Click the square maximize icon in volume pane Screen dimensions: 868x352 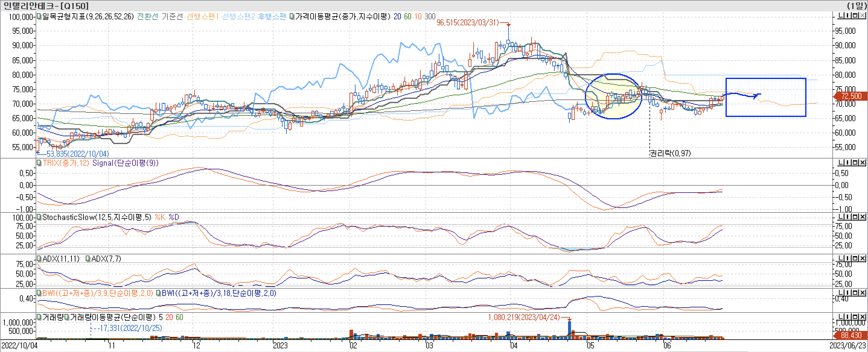tap(855, 317)
